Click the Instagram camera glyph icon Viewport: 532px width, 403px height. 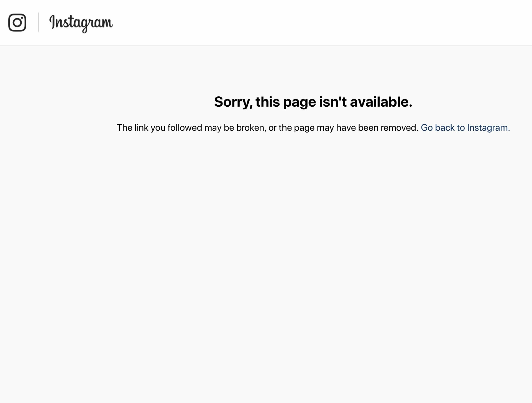point(17,22)
